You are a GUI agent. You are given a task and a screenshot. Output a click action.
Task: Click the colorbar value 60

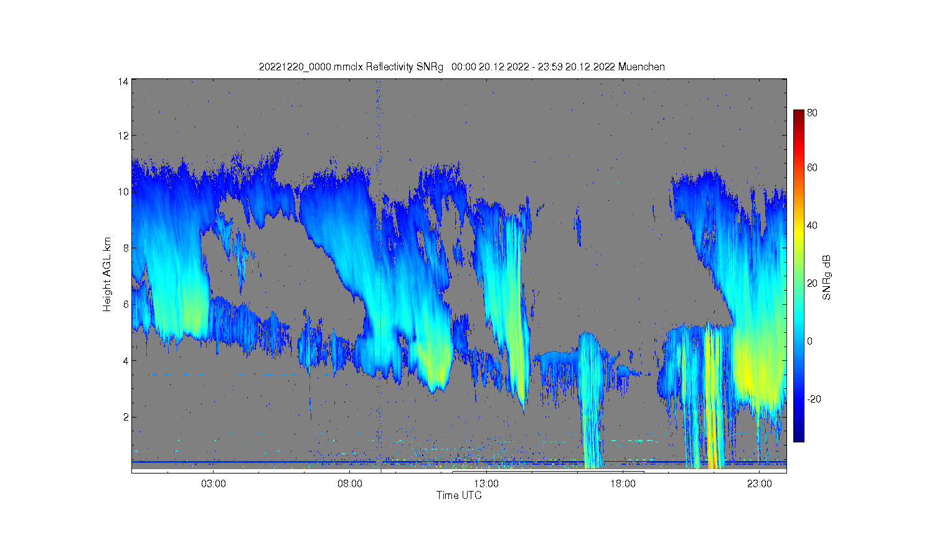pyautogui.click(x=812, y=168)
